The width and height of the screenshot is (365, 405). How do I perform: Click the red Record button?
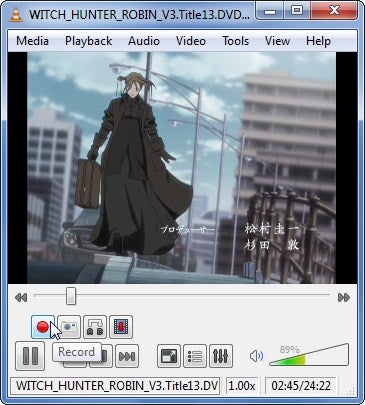click(43, 327)
